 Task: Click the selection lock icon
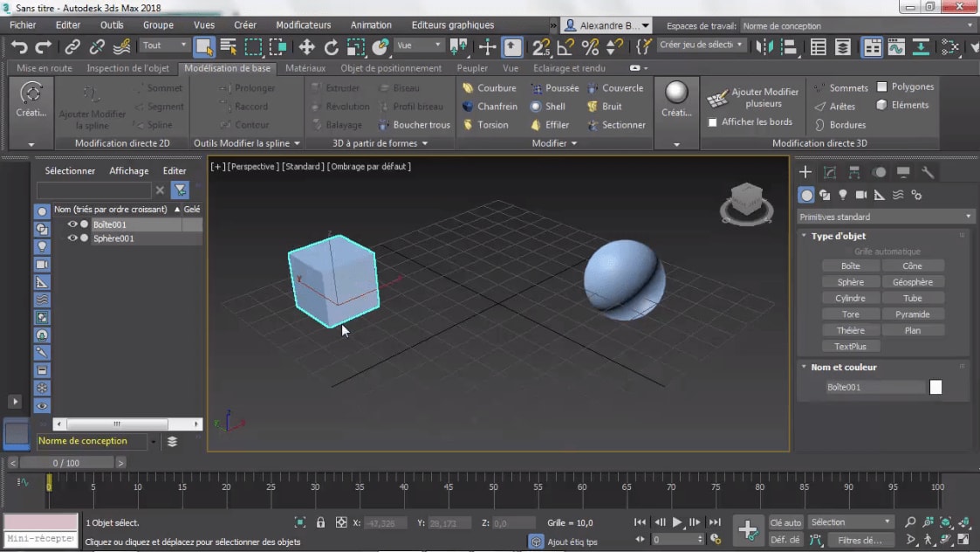tap(320, 522)
